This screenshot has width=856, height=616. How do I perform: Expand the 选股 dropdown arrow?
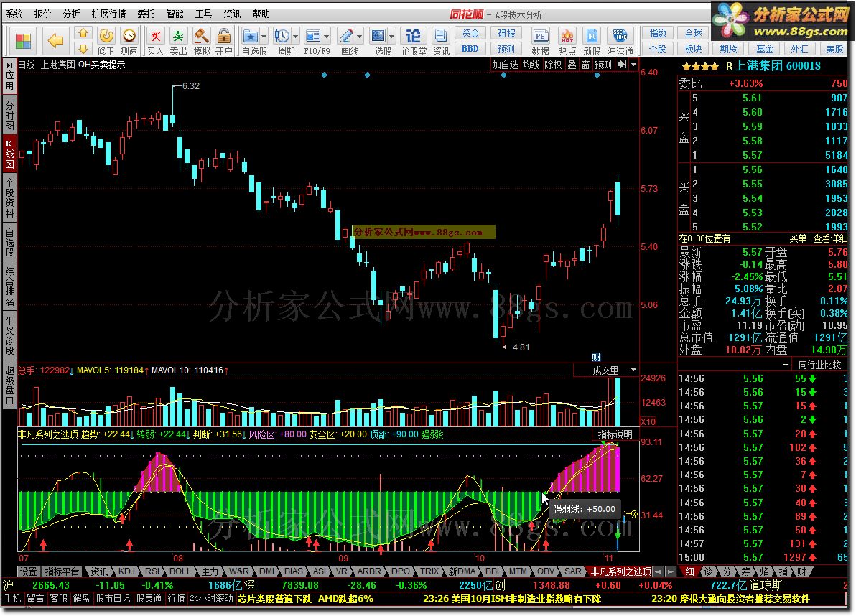392,37
